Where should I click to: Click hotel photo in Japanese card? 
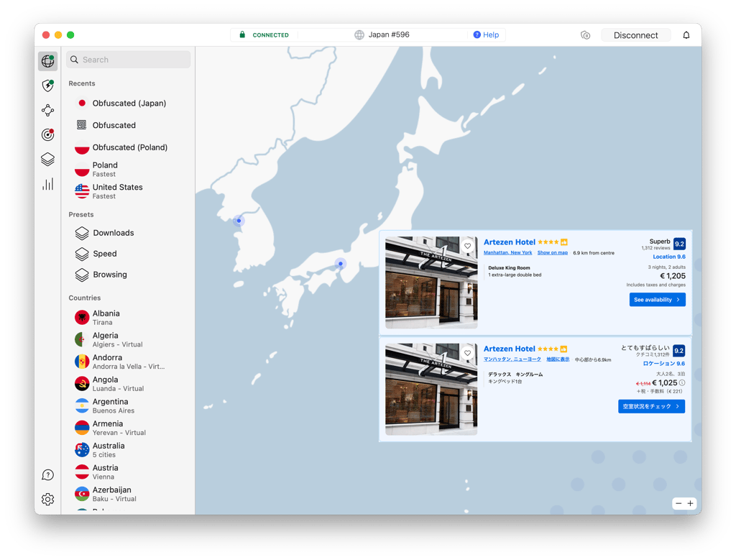(431, 389)
